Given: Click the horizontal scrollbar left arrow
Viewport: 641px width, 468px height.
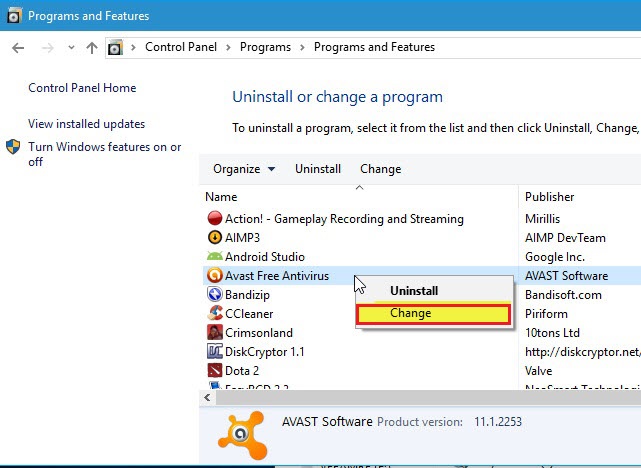Looking at the screenshot, I should click(x=208, y=397).
